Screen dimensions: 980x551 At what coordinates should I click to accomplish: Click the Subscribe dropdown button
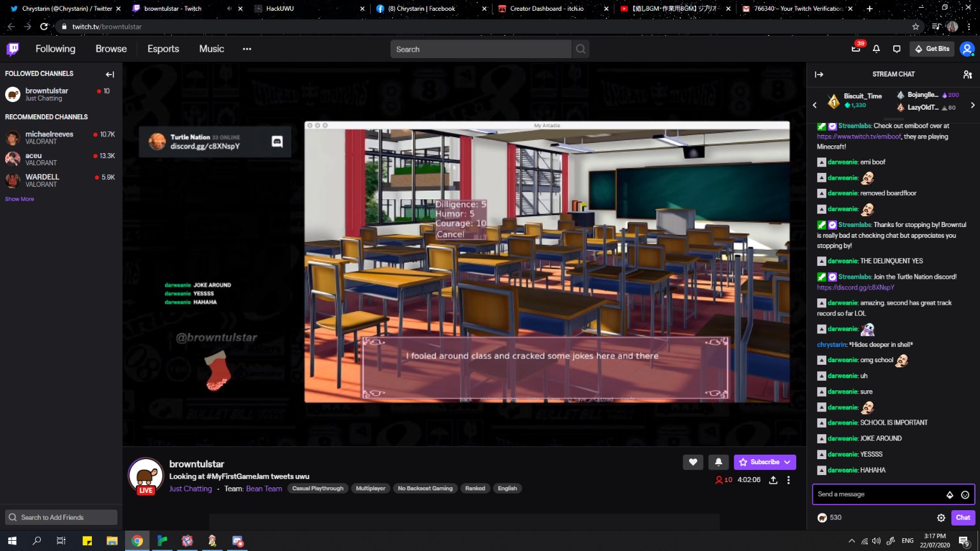tap(765, 462)
